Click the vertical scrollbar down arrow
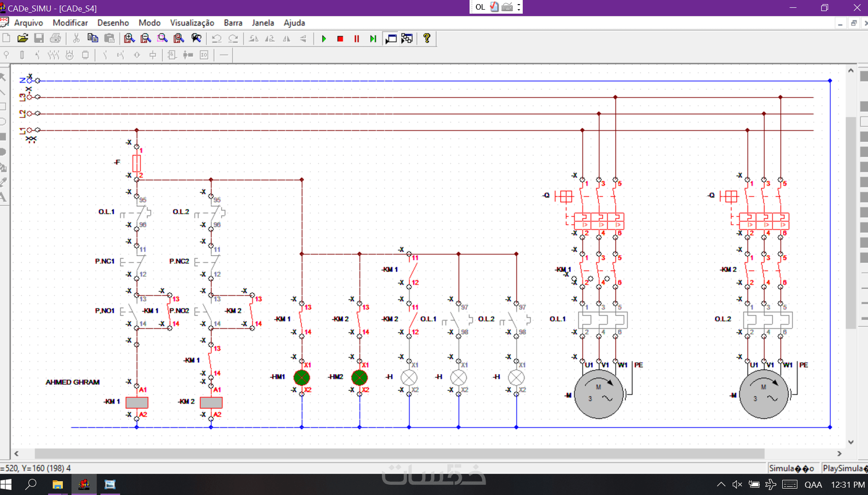 [851, 442]
